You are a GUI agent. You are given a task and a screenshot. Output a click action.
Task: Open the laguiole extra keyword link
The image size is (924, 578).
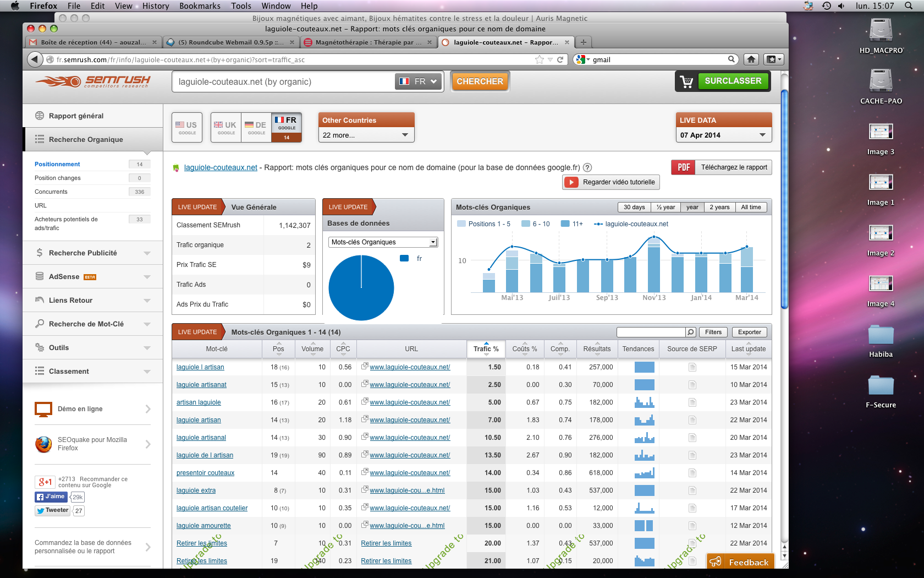coord(196,490)
